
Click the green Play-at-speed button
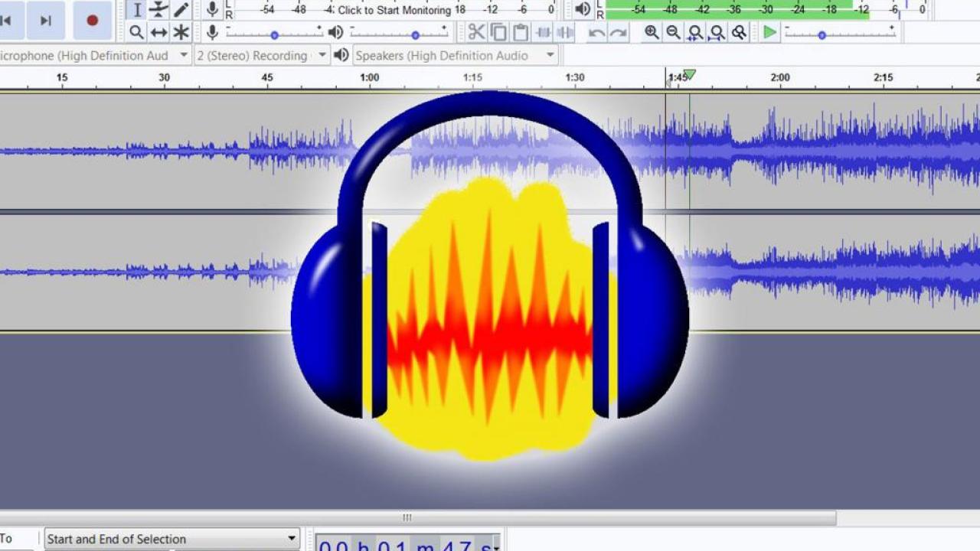point(769,32)
